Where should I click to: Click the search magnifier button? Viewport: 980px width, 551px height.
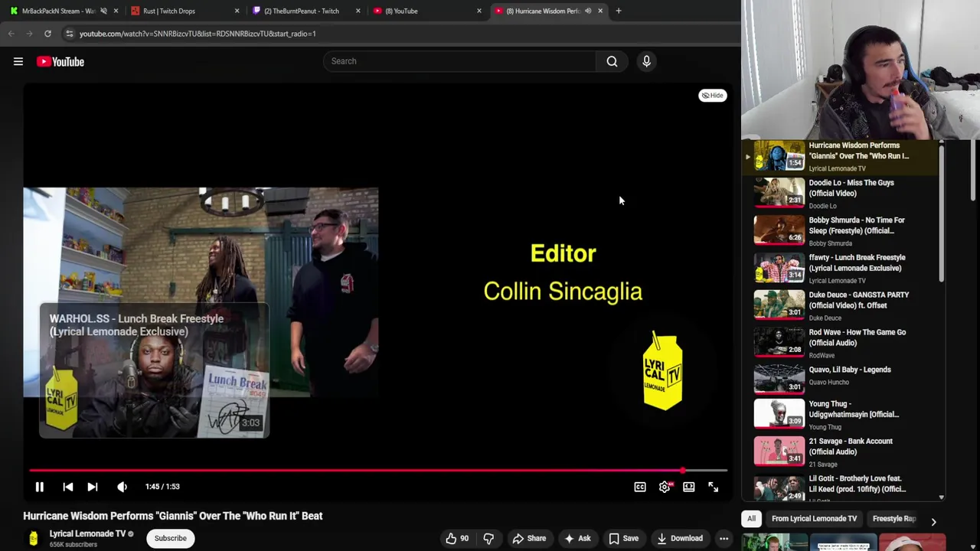pyautogui.click(x=612, y=61)
